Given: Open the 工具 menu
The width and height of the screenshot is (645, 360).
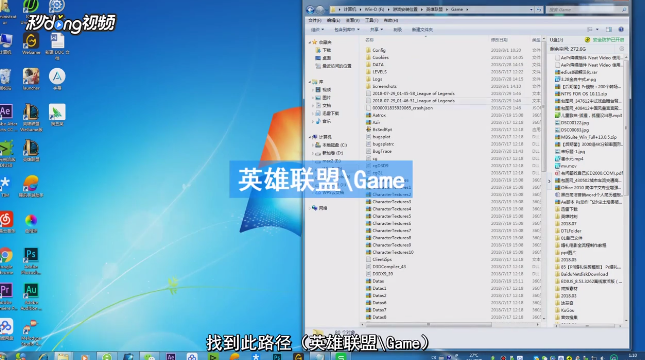Looking at the screenshot, I should point(371,20).
